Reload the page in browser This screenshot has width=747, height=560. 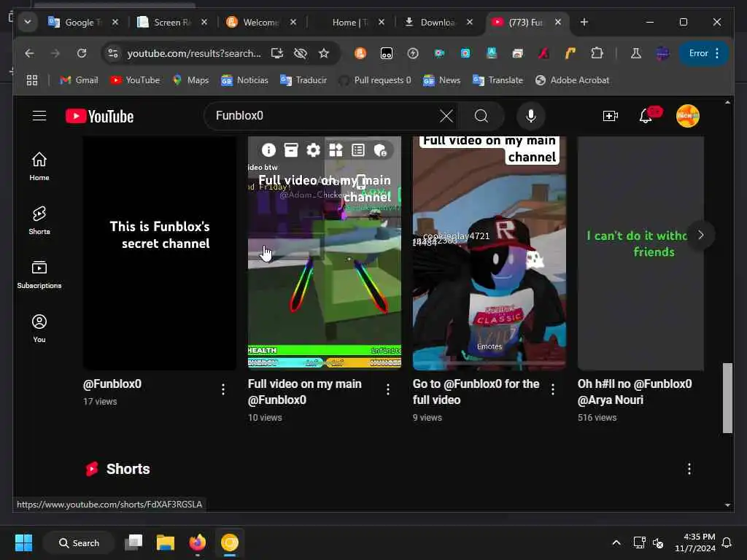pos(82,53)
